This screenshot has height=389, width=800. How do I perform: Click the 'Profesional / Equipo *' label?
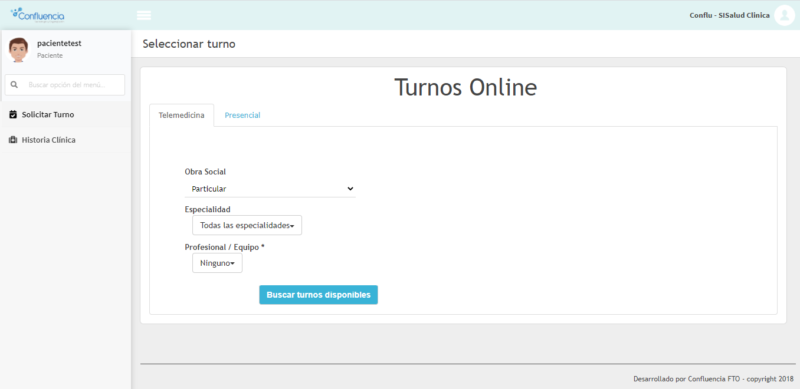point(224,247)
